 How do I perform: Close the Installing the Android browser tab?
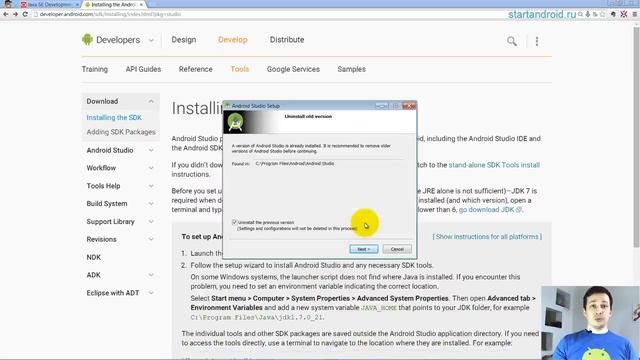coord(141,4)
